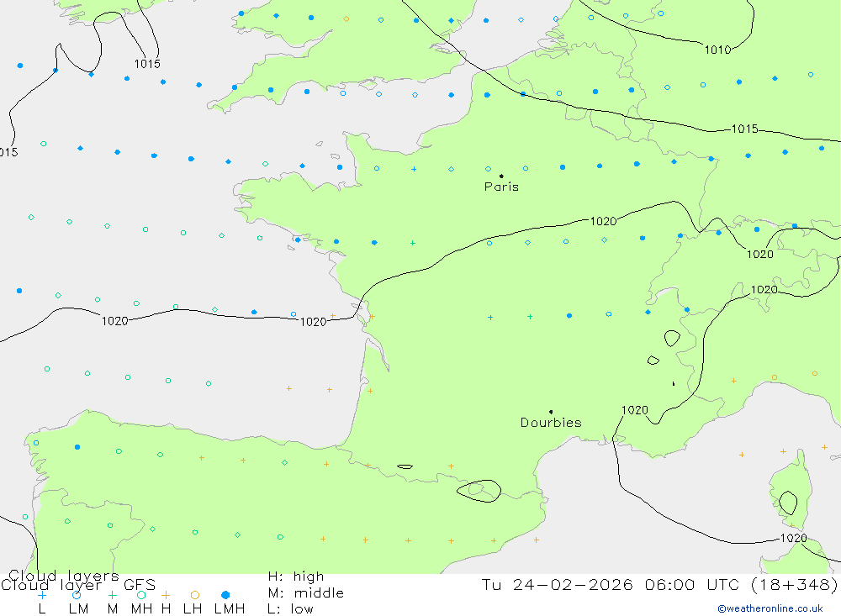The height and width of the screenshot is (616, 841).
Task: Click the orange LH legend circle symbol
Action: [195, 595]
